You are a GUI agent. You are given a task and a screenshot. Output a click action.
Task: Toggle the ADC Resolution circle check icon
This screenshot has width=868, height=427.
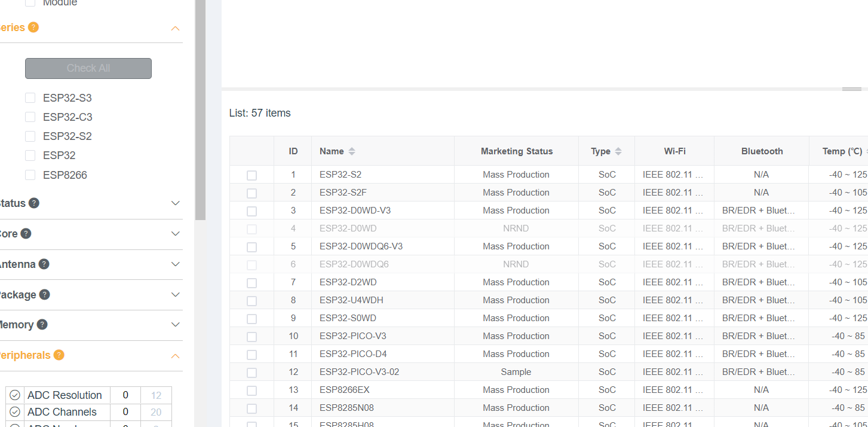pos(15,395)
